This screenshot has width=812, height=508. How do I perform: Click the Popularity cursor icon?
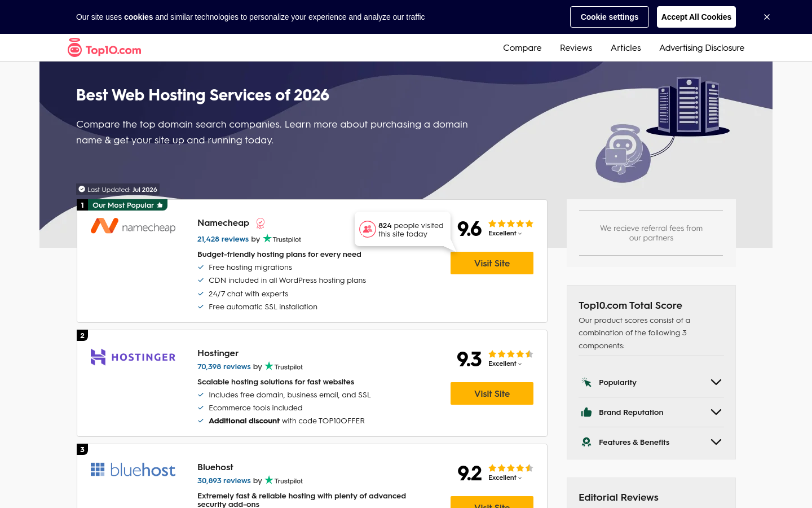586,382
